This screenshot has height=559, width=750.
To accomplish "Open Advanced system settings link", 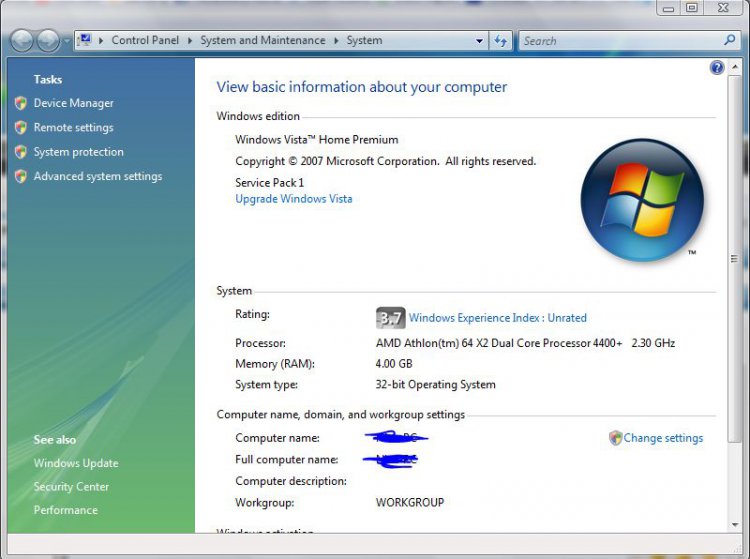I will coord(98,176).
